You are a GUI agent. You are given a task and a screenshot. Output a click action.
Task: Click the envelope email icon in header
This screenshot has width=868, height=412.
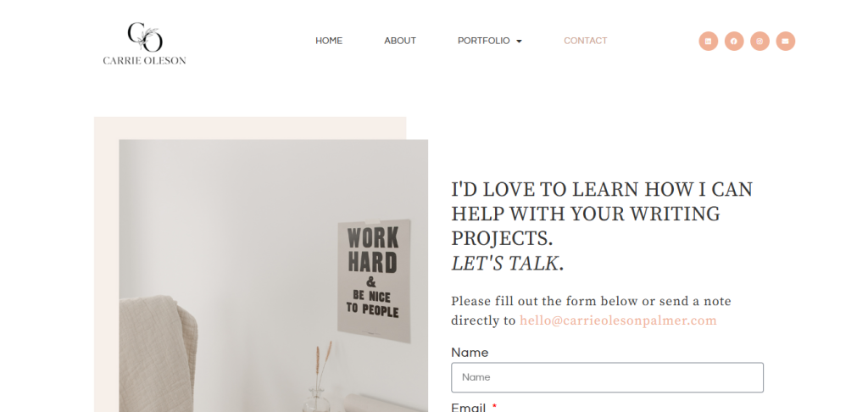point(786,41)
